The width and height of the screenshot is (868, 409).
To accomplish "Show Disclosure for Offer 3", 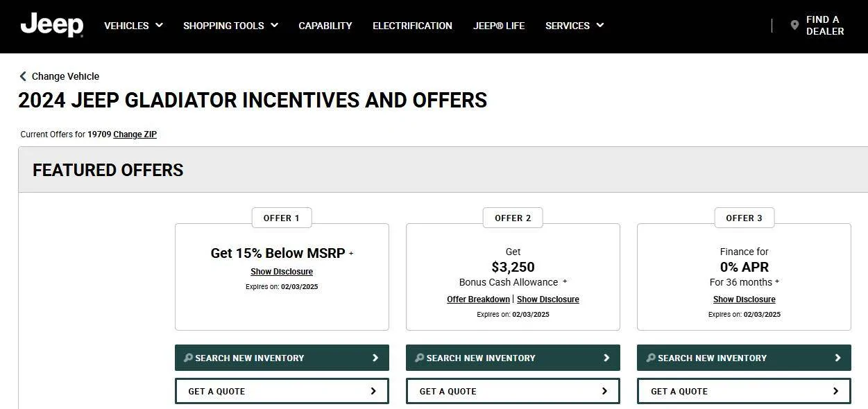I will 744,299.
